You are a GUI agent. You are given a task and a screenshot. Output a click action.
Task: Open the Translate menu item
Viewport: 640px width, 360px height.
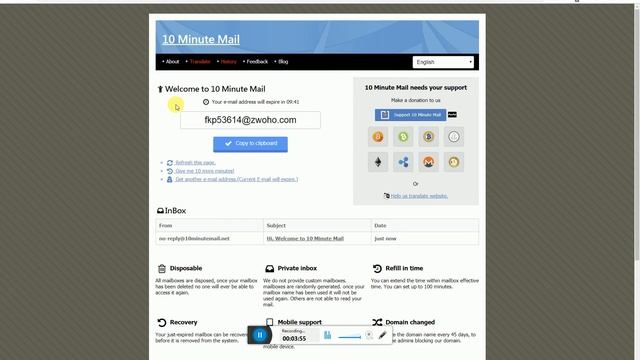pos(200,62)
